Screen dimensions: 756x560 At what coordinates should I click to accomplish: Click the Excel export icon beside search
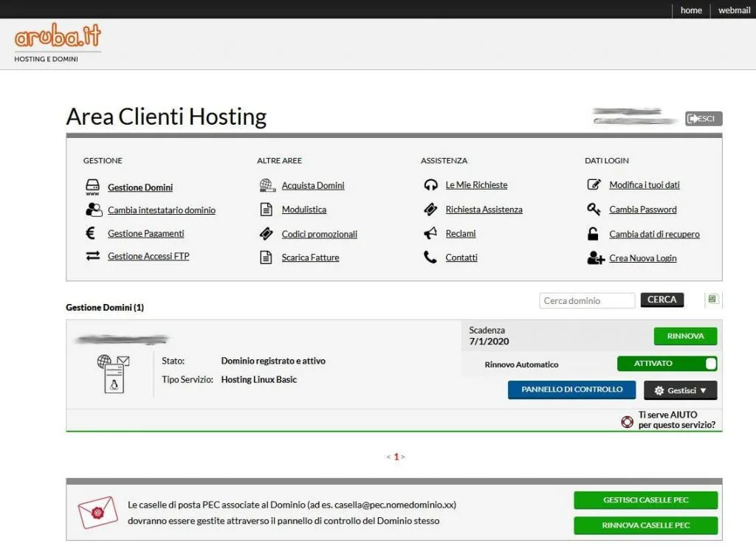712,300
